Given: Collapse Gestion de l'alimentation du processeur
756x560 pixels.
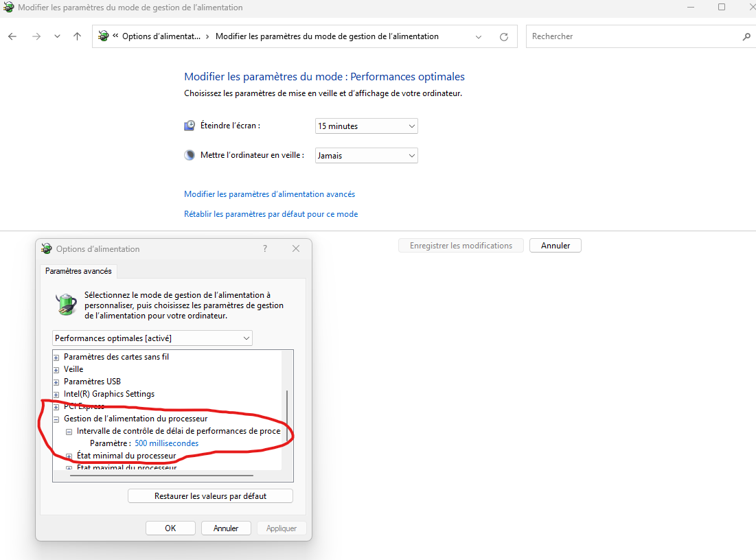Looking at the screenshot, I should 56,419.
